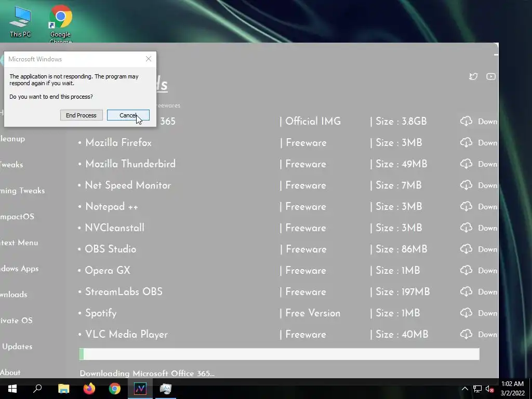Open the About sidebar section
Viewport: 532px width, 399px height.
pyautogui.click(x=10, y=373)
